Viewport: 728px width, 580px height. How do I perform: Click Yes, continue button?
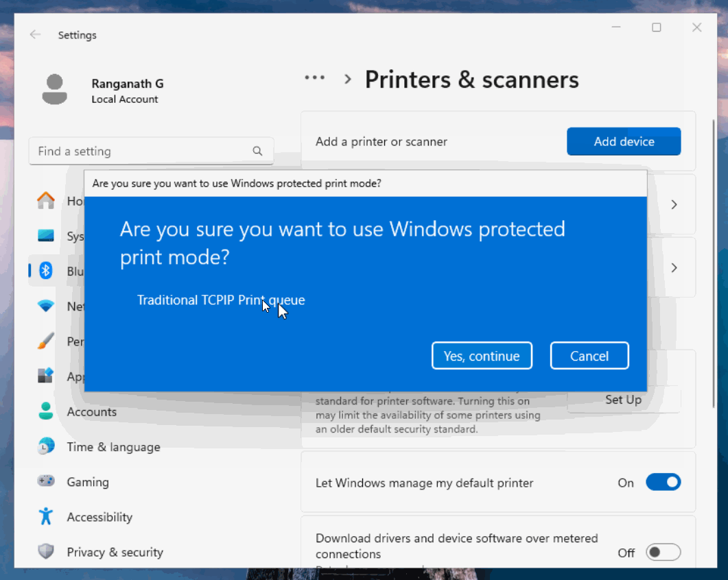pyautogui.click(x=482, y=356)
